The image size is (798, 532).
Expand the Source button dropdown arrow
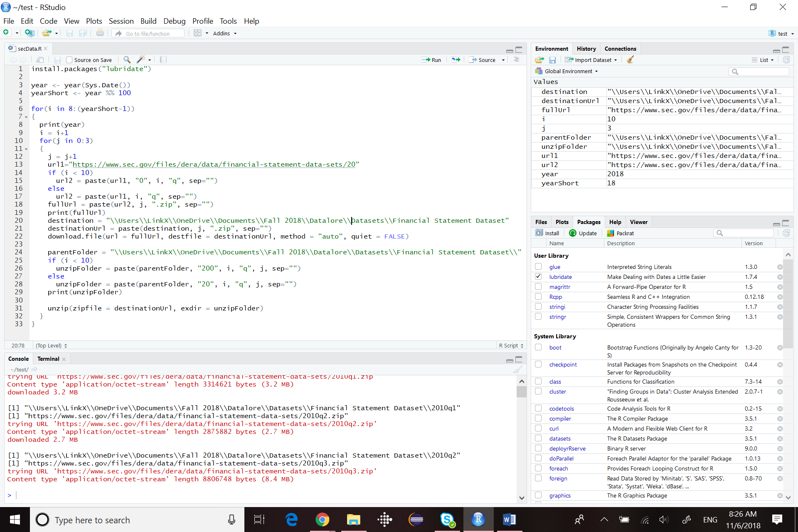[503, 60]
